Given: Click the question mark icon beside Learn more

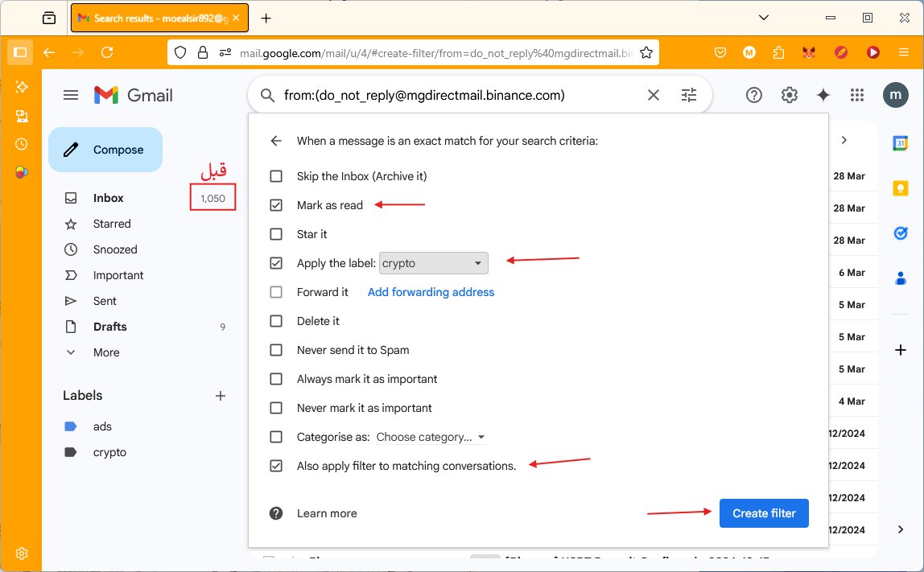Looking at the screenshot, I should (276, 513).
